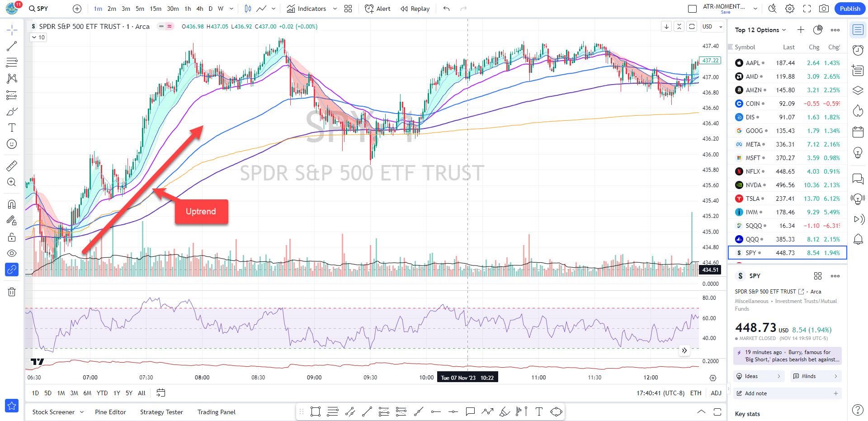This screenshot has height=421, width=868.
Task: Select the 15m timeframe interval
Action: coord(156,9)
